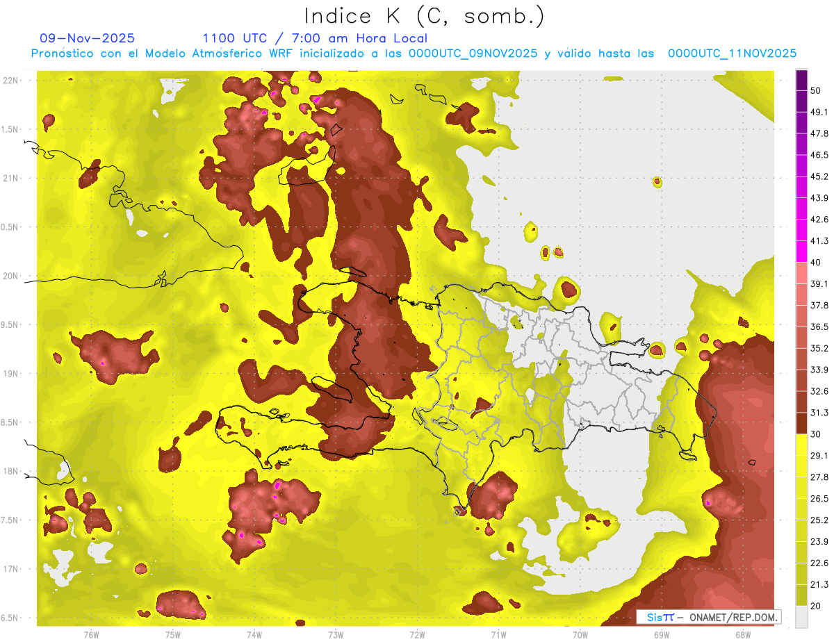Click '1100 UTC / 7:00 am Hora Local'
The width and height of the screenshot is (834, 644).
click(x=315, y=38)
